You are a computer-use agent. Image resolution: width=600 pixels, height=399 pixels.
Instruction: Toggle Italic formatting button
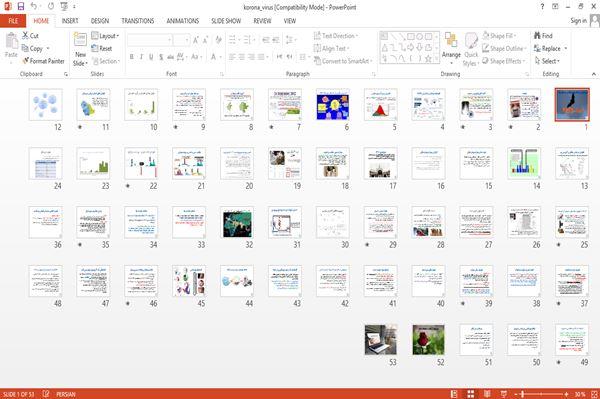point(141,57)
